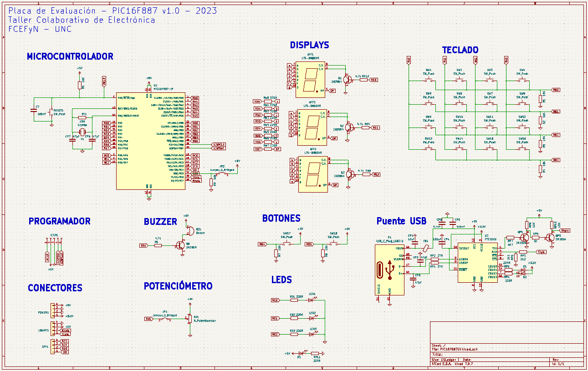This screenshot has height=371, width=588.
Task: Click the Q2 transistor next to AFF3 display
Action: click(x=349, y=127)
